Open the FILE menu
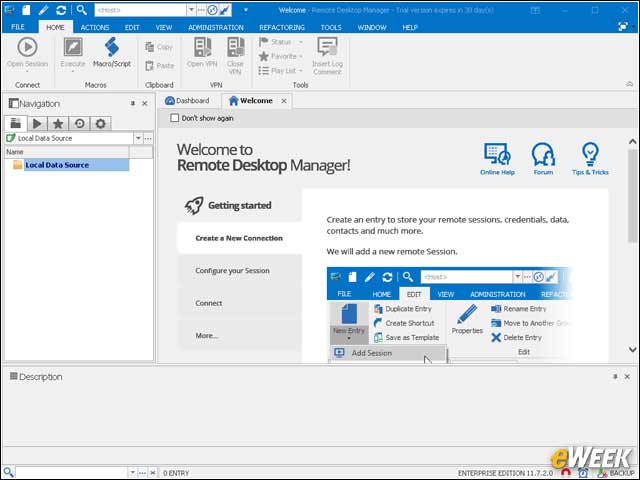Image resolution: width=640 pixels, height=480 pixels. pos(18,27)
